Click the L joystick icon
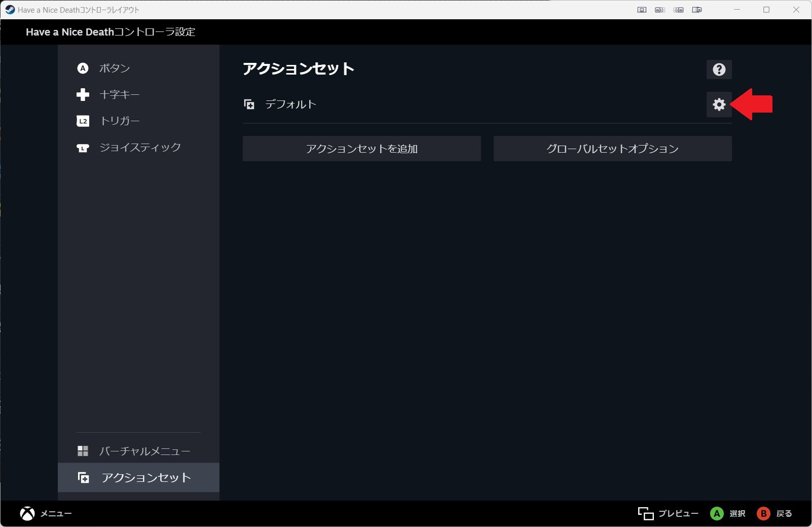Image resolution: width=812 pixels, height=527 pixels. coord(83,148)
